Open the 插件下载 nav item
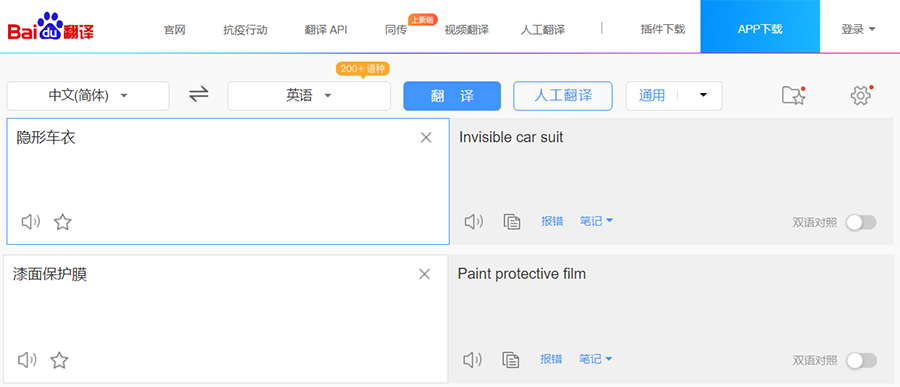This screenshot has height=387, width=900. pos(663,29)
